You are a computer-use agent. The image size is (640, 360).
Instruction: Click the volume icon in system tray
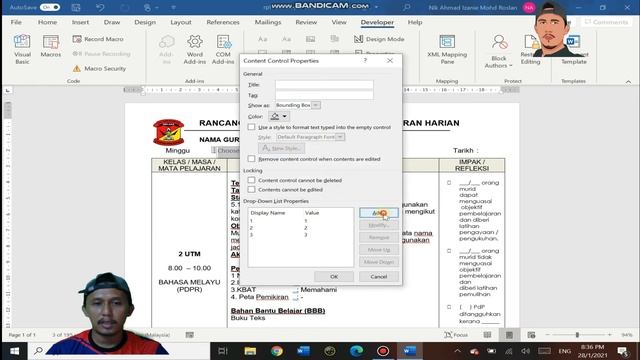tap(526, 351)
